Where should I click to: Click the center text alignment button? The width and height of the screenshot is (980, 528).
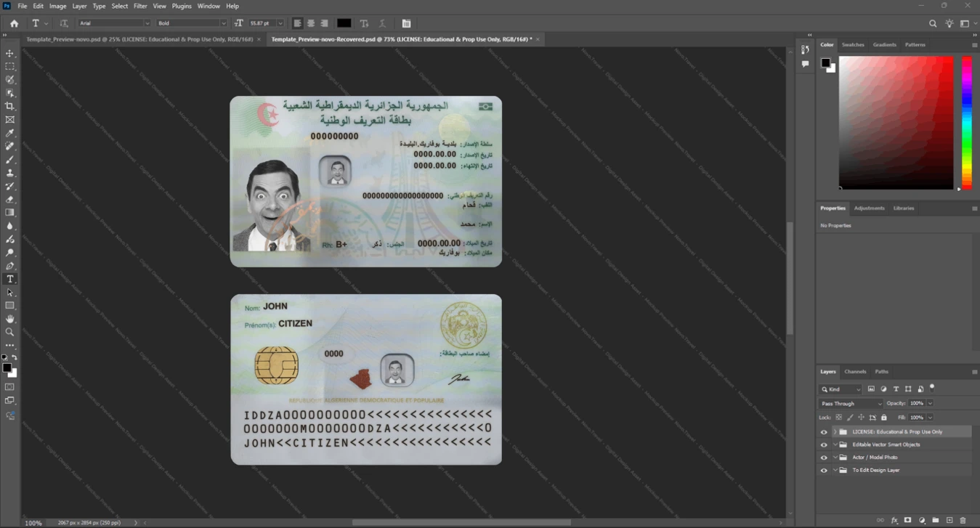(x=311, y=23)
